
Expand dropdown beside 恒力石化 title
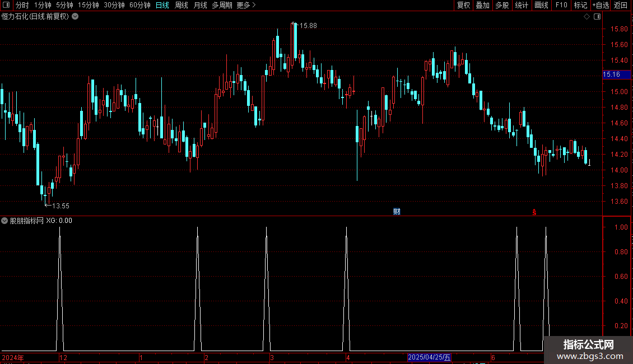coord(75,16)
